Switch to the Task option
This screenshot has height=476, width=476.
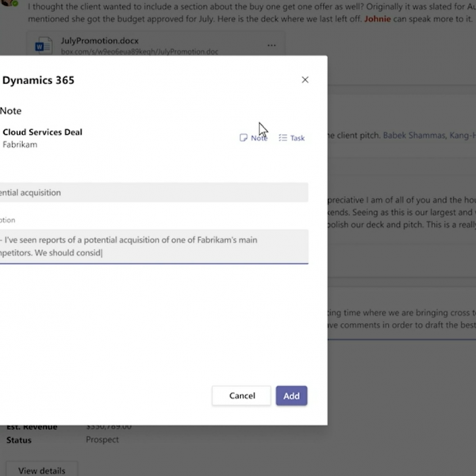[x=291, y=138]
